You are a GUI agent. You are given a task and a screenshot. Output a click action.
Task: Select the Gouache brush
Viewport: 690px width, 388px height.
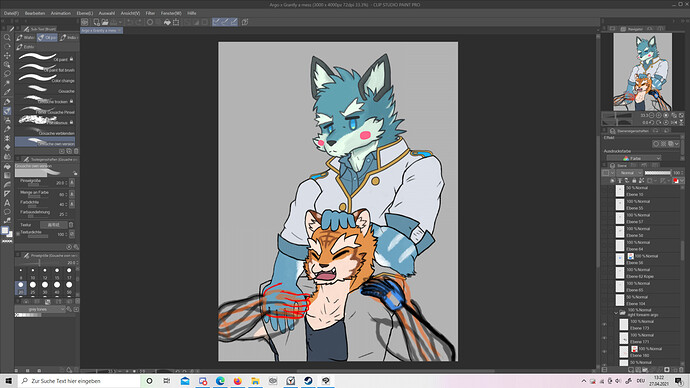tap(45, 90)
